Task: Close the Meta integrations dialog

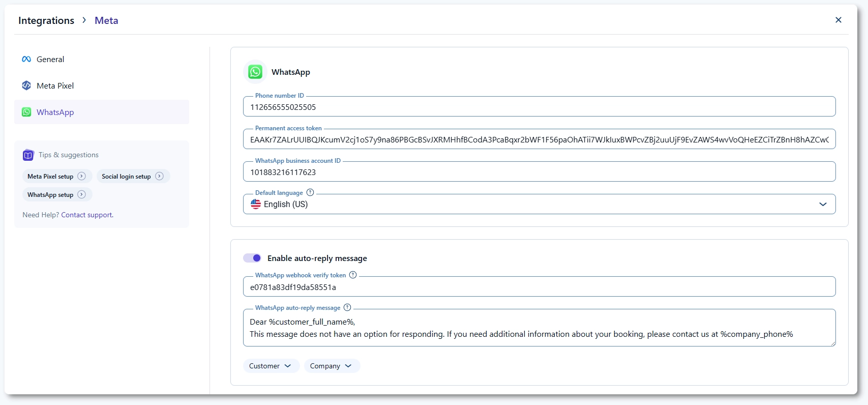Action: (x=839, y=20)
